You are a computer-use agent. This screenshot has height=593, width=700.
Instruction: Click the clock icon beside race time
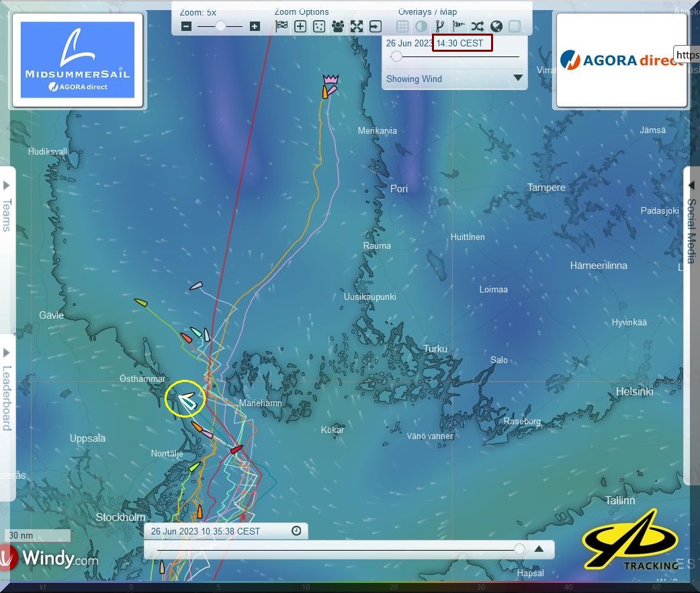point(296,531)
